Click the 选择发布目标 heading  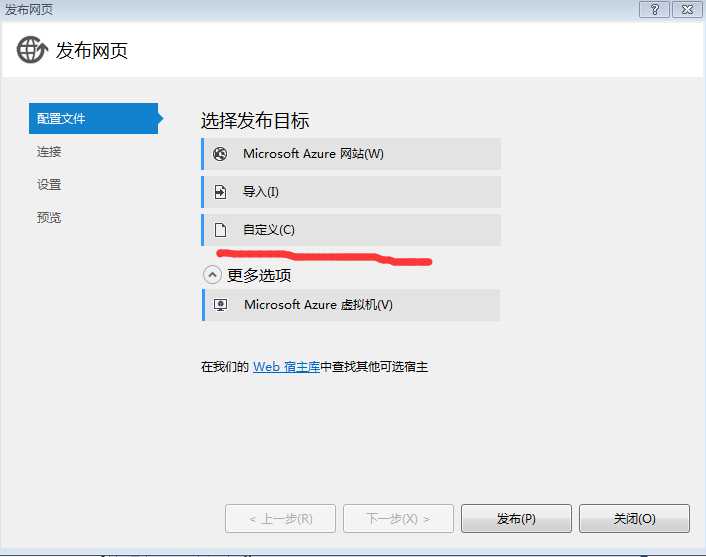point(255,121)
